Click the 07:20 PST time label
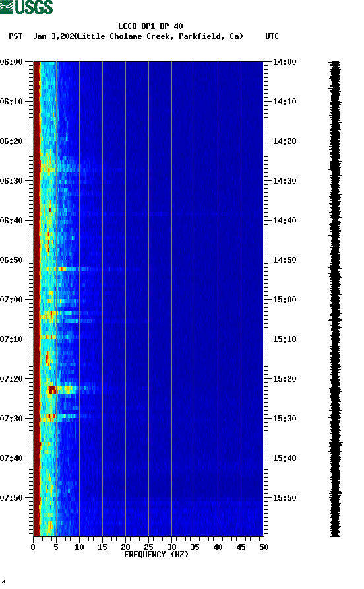 11,378
